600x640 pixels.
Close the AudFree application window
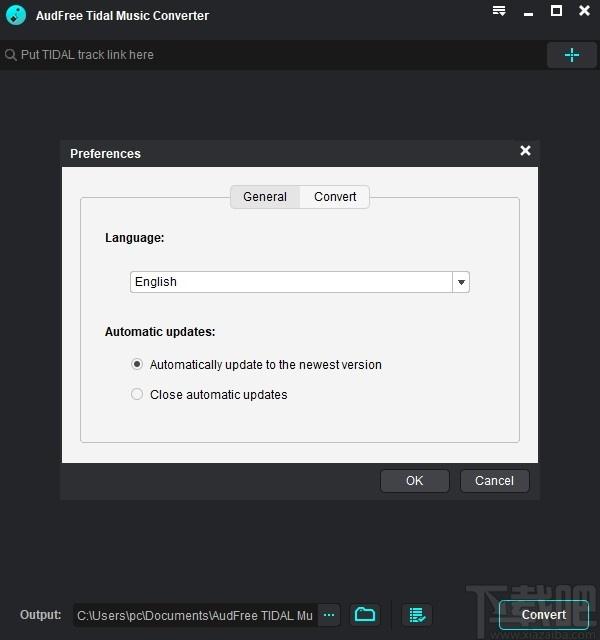[x=584, y=11]
